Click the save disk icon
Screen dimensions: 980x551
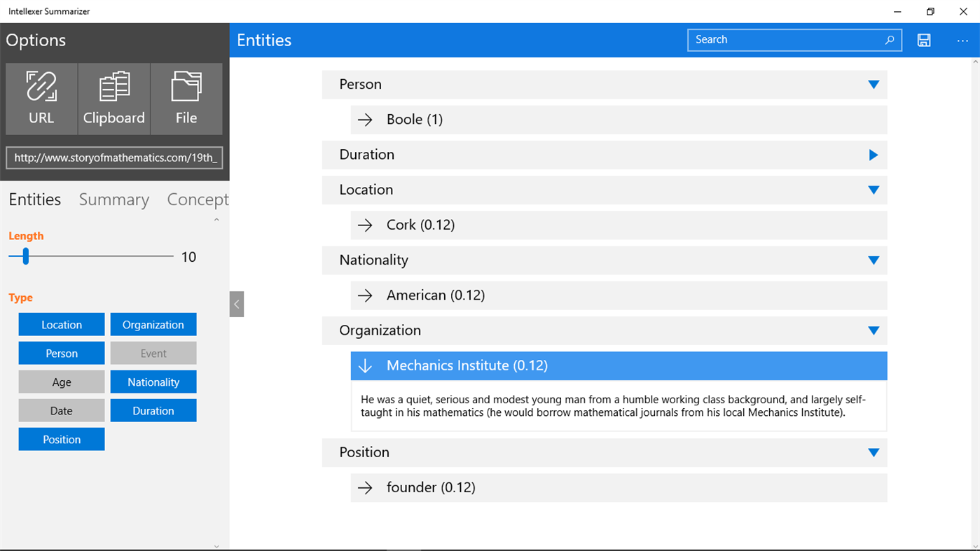pyautogui.click(x=924, y=40)
